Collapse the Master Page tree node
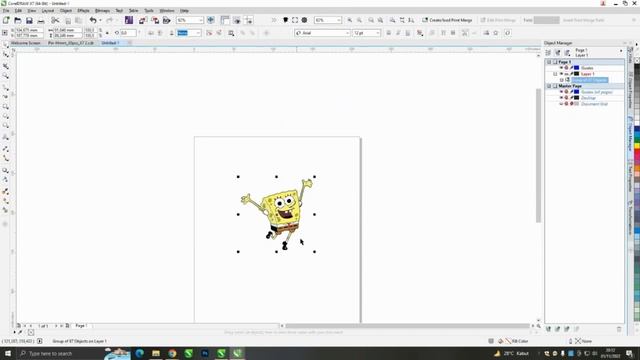The width and height of the screenshot is (640, 360). [549, 86]
